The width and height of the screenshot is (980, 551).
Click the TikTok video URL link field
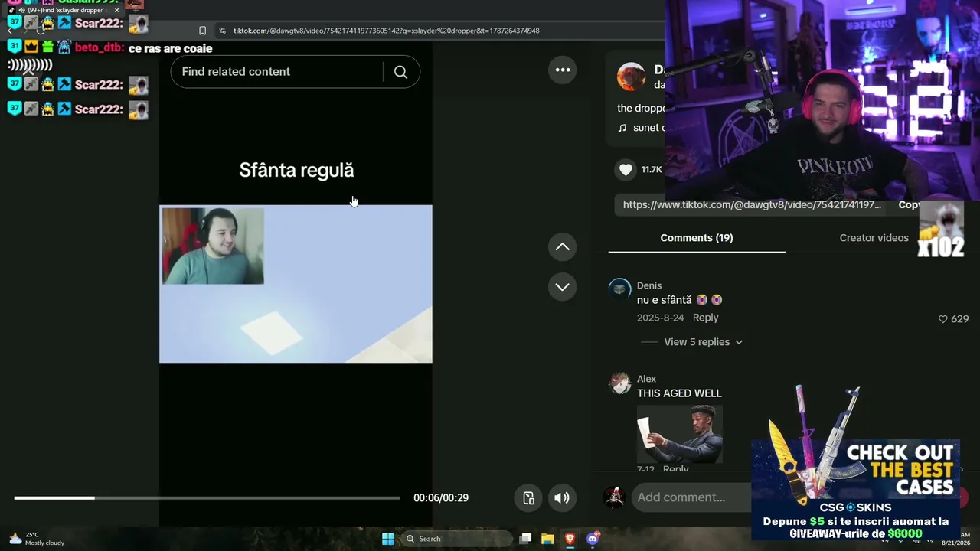click(752, 205)
